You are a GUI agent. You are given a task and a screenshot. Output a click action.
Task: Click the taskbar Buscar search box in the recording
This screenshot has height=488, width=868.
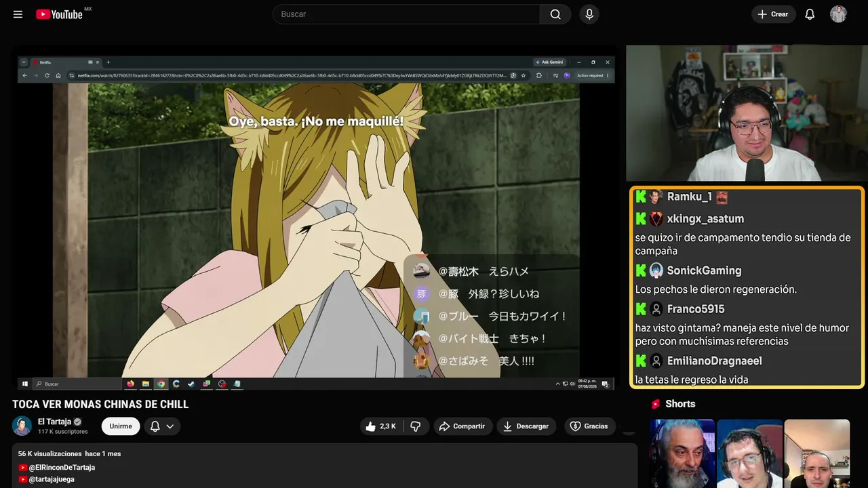76,384
